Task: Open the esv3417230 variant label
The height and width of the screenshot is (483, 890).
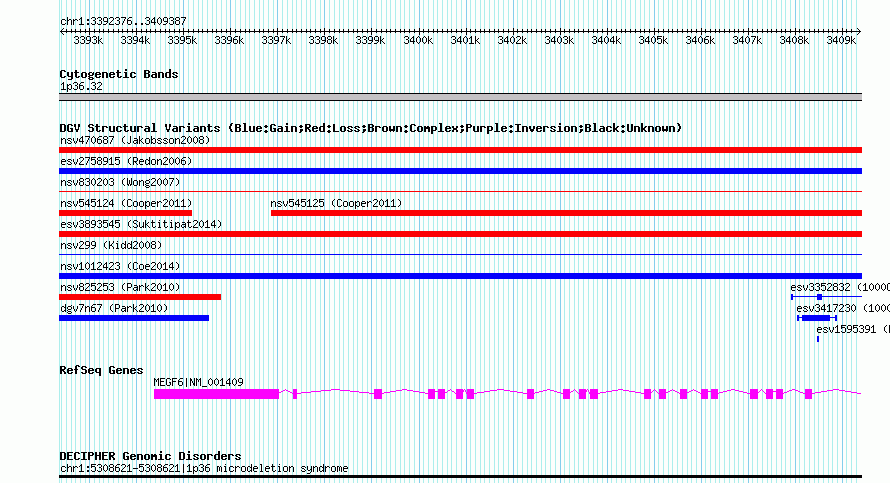Action: (843, 308)
